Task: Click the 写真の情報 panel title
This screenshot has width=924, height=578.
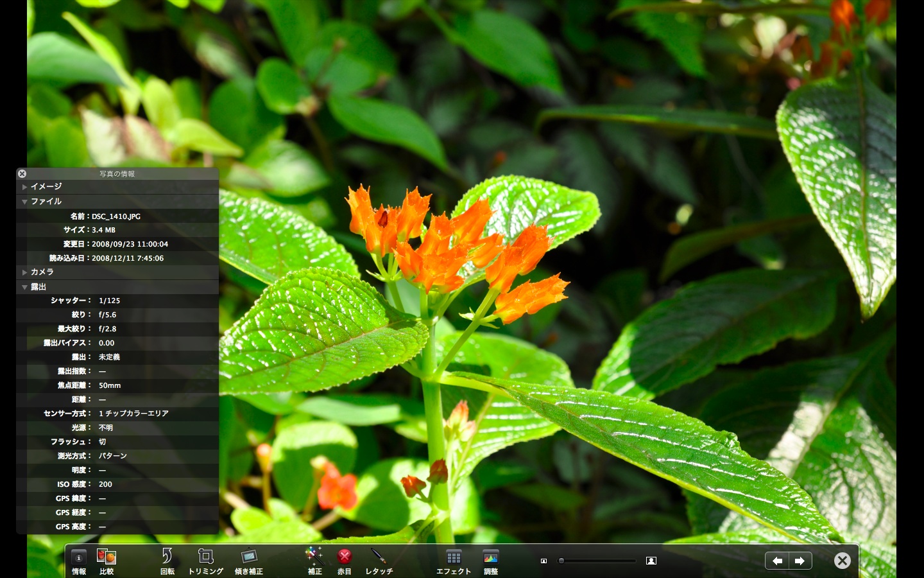Action: 117,174
